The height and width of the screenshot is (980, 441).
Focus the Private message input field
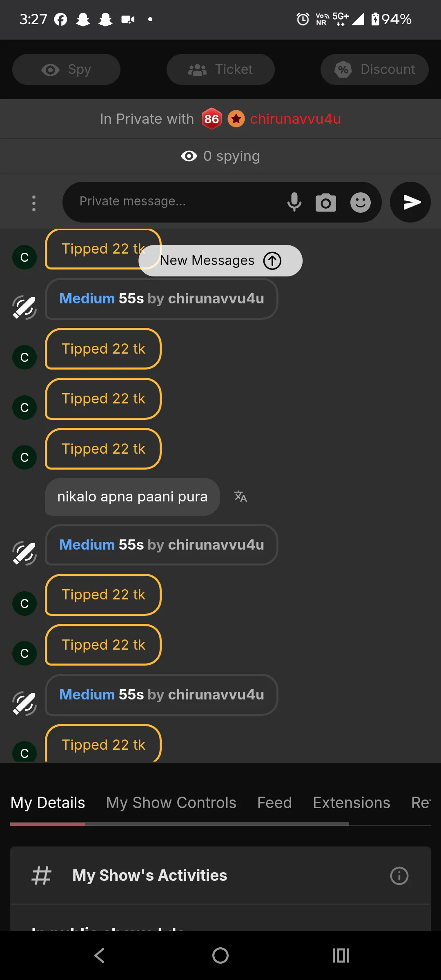(x=176, y=201)
